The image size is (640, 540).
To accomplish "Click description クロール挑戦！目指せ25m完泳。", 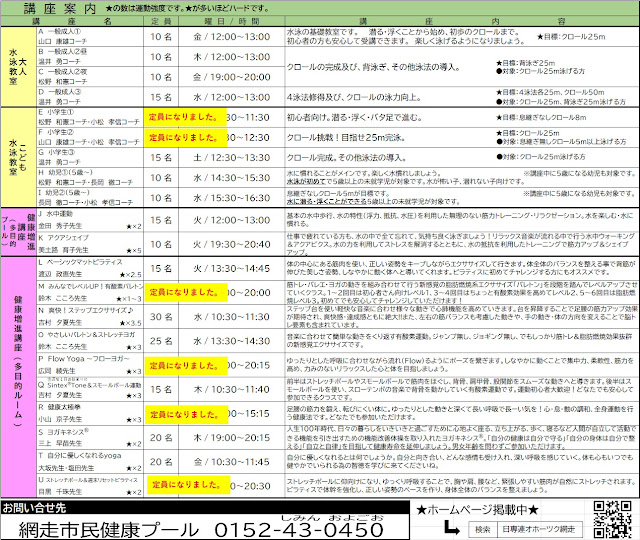I will pos(346,138).
